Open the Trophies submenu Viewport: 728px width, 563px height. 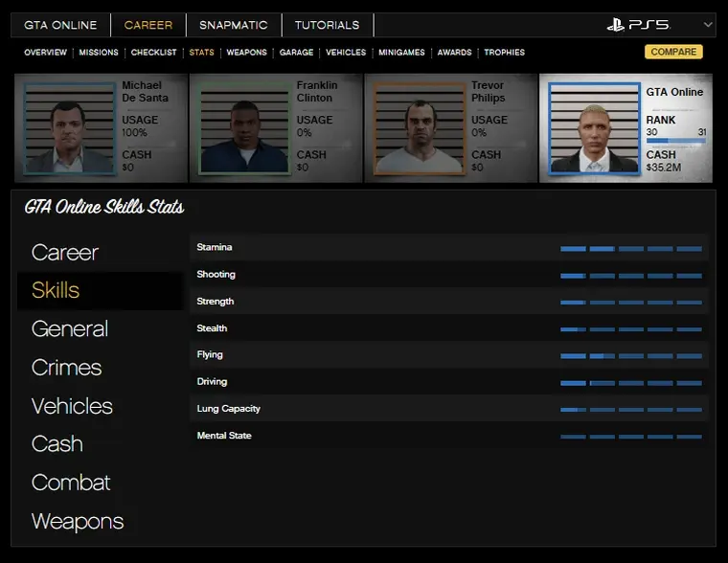(x=504, y=53)
